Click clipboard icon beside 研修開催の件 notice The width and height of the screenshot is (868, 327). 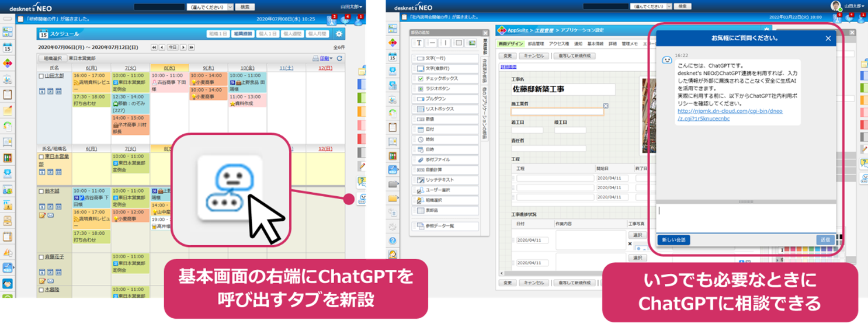pyautogui.click(x=20, y=19)
